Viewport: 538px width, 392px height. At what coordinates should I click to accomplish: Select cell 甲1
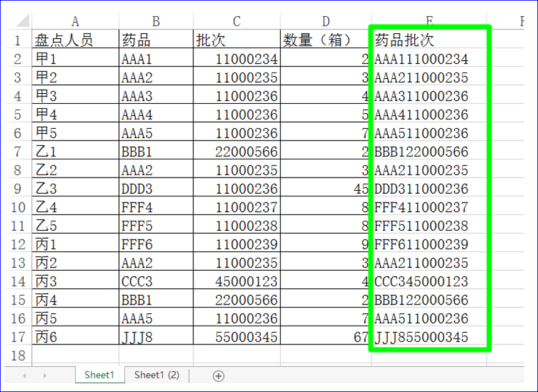point(76,59)
